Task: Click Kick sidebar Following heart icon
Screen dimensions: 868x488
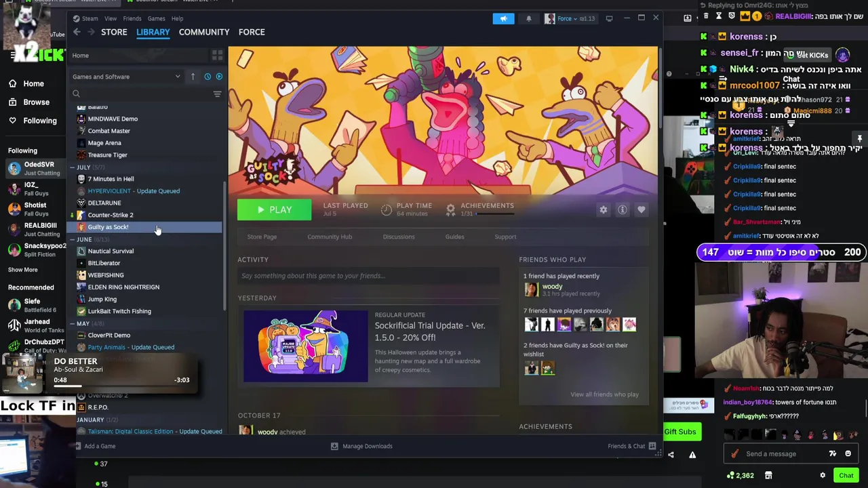Action: pyautogui.click(x=13, y=121)
